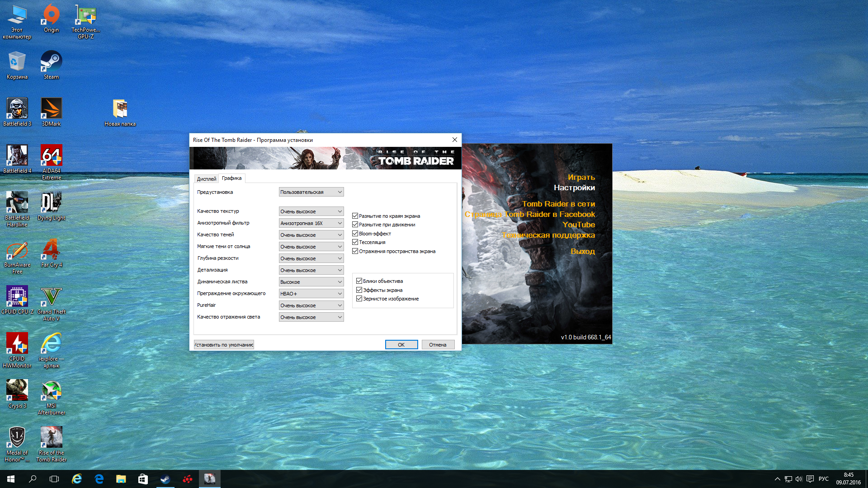Click the Steam icon in the taskbar

coord(165,479)
